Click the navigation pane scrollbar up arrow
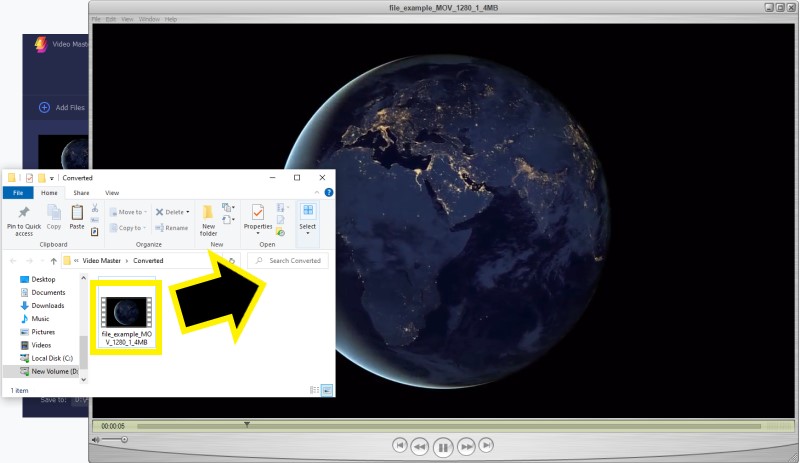The width and height of the screenshot is (800, 463). click(x=84, y=278)
